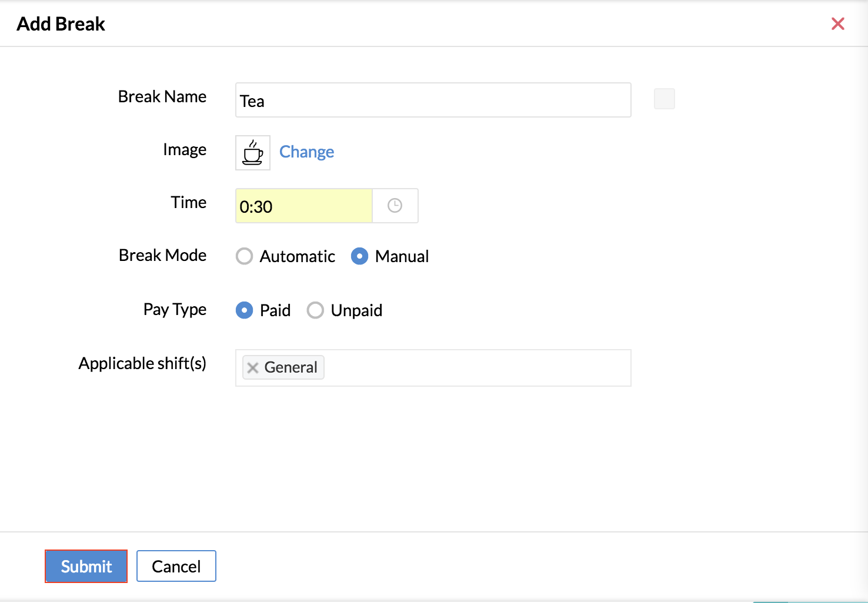Focus the Break Name text field
This screenshot has height=603, width=868.
[x=433, y=101]
